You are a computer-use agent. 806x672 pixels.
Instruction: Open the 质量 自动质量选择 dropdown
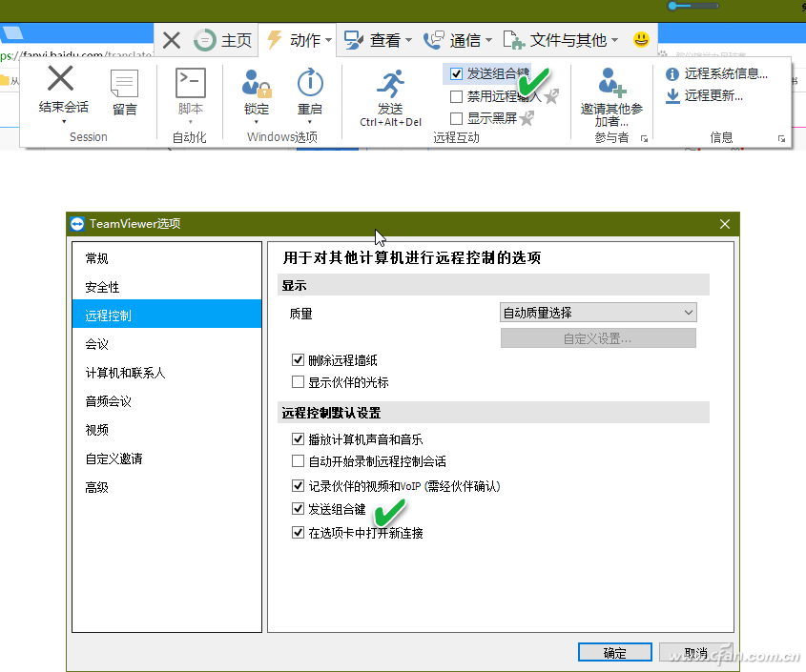598,313
